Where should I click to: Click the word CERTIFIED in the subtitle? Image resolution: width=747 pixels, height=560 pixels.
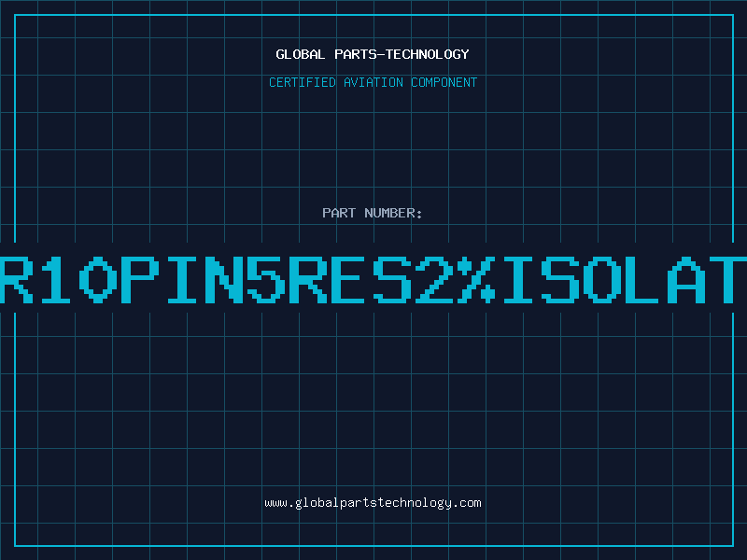(303, 82)
